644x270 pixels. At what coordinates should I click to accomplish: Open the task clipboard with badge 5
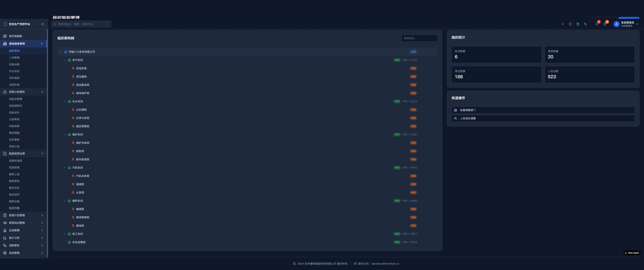605,24
